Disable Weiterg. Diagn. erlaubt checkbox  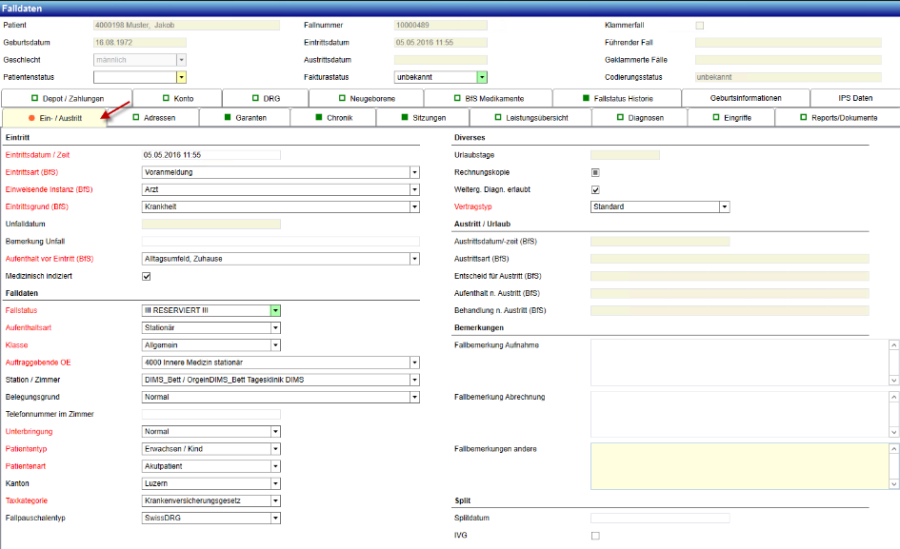(595, 190)
